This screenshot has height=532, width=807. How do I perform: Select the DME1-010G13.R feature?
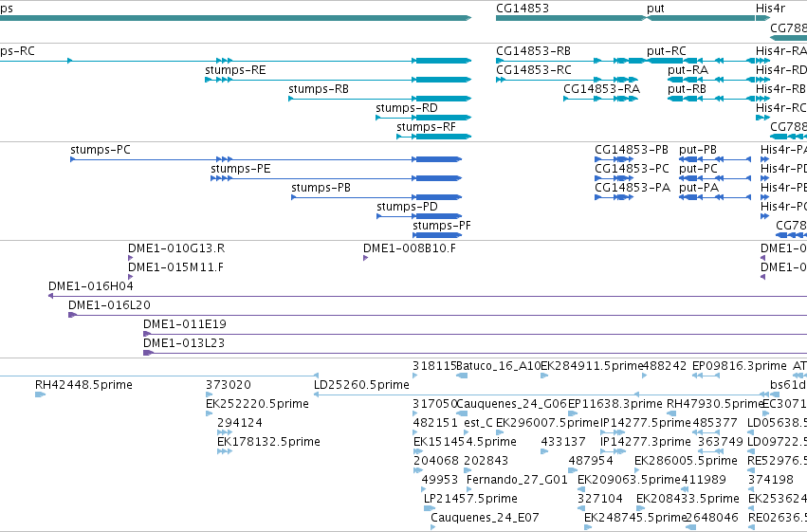click(131, 258)
